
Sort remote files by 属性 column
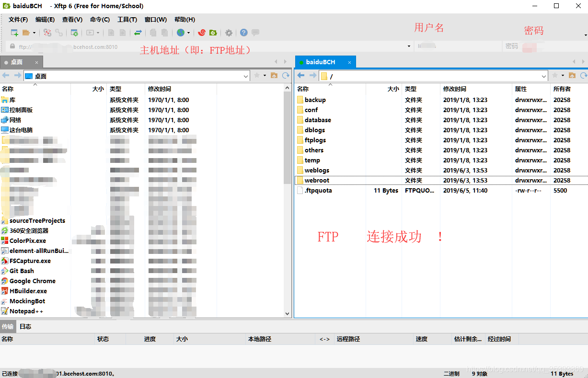click(531, 89)
